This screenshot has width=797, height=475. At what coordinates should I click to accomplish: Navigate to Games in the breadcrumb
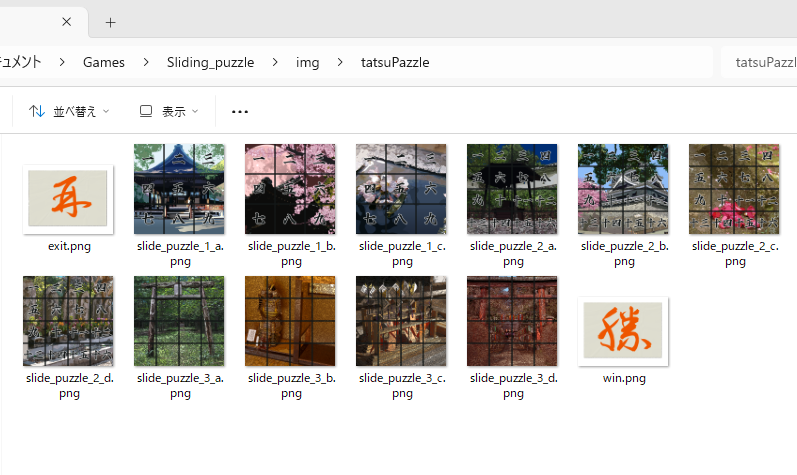(x=104, y=62)
